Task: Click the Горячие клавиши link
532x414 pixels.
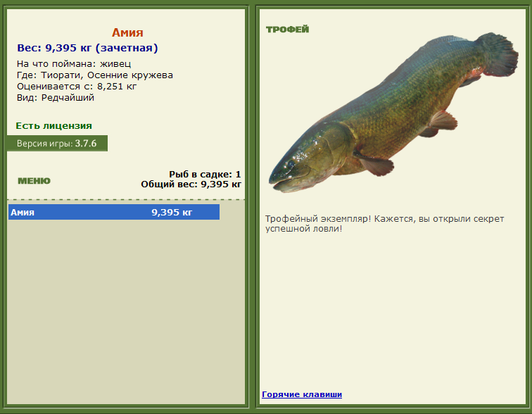Action: (x=302, y=394)
